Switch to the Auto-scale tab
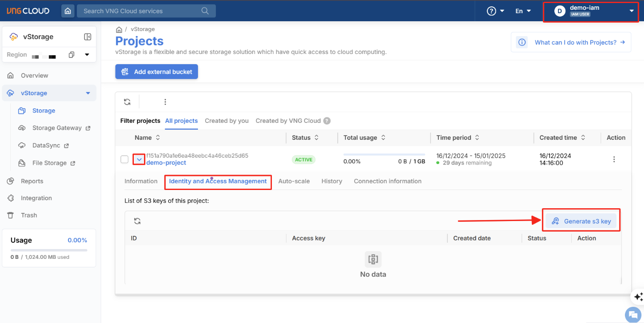 coord(294,181)
